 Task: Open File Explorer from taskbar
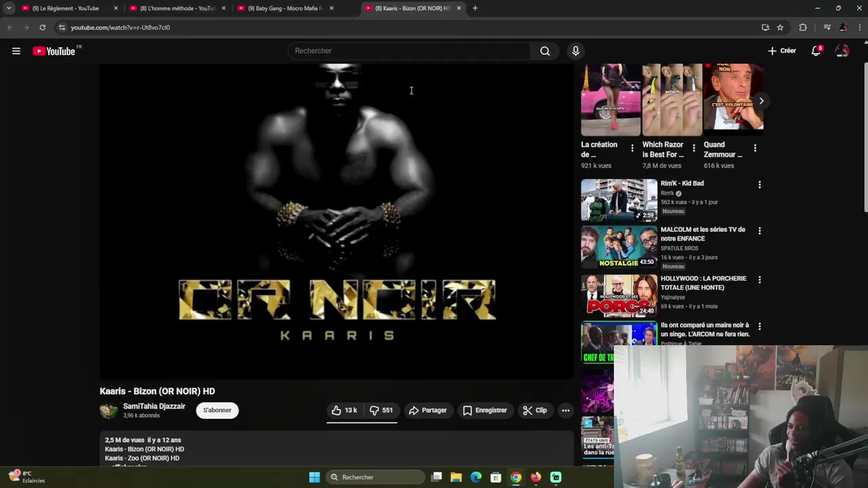point(456,477)
